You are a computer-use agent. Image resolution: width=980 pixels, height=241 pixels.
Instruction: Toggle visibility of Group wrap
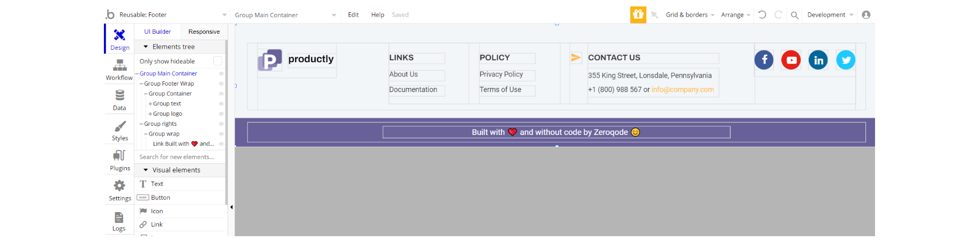[x=221, y=134]
